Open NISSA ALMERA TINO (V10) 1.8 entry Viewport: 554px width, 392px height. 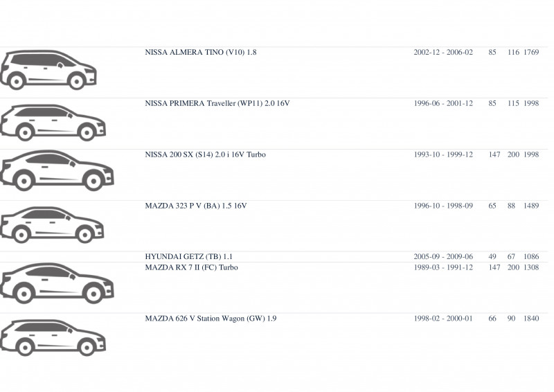coord(201,53)
